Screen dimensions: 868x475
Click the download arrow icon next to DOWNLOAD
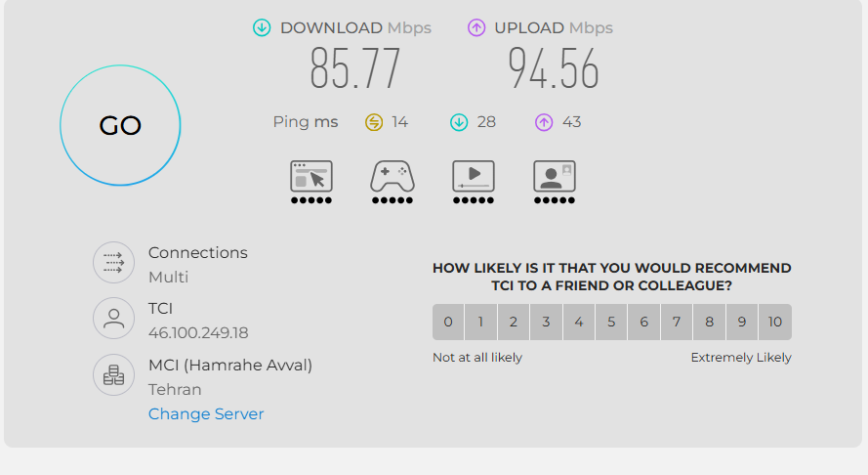[x=262, y=27]
